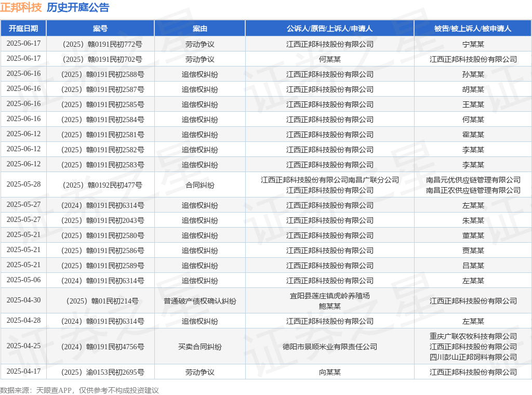Click case number (2025)赣01民初214号

pyautogui.click(x=102, y=301)
